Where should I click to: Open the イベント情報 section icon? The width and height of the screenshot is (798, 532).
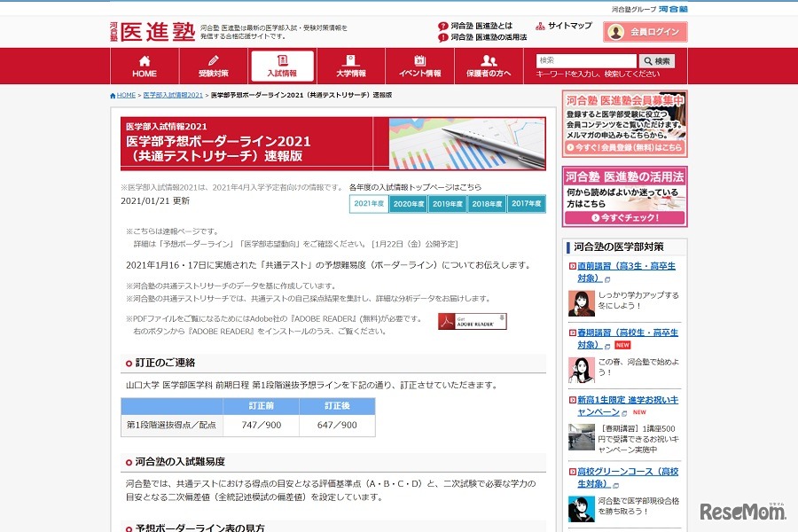[x=418, y=66]
